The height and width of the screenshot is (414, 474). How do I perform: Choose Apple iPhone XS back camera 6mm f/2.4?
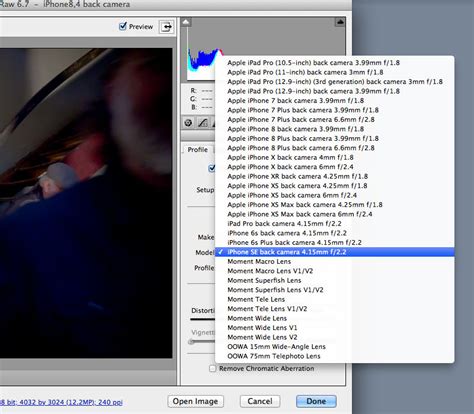(x=335, y=195)
